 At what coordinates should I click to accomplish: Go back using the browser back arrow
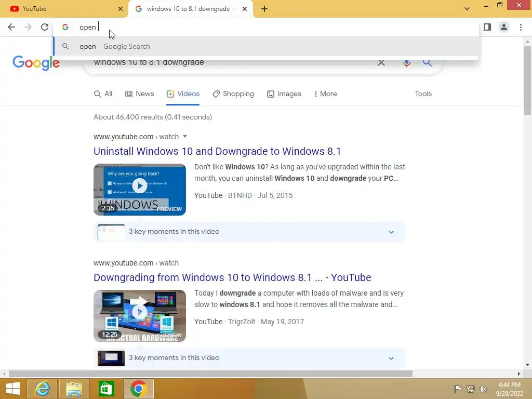pos(11,27)
